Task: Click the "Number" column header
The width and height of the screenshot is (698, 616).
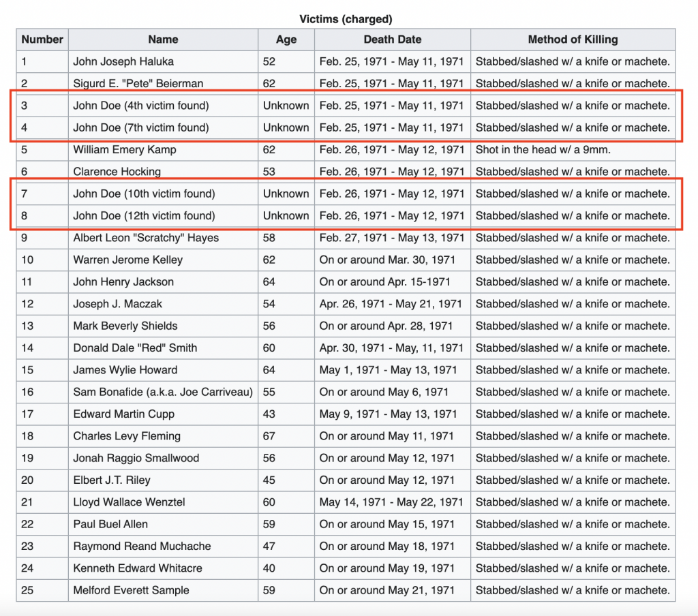Action: (42, 40)
